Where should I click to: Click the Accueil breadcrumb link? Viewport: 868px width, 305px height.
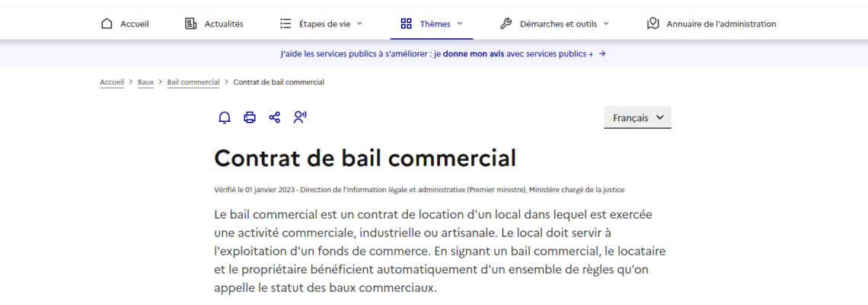[x=112, y=82]
